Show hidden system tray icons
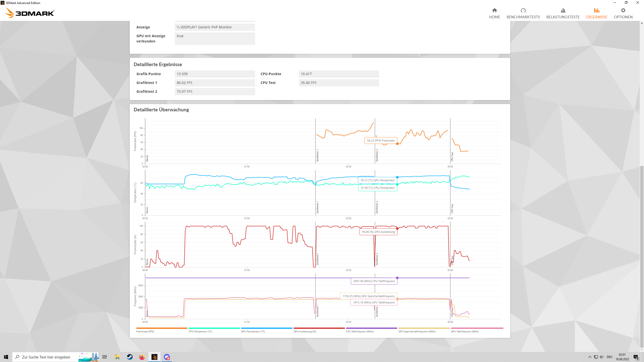This screenshot has height=362, width=644. [590, 357]
